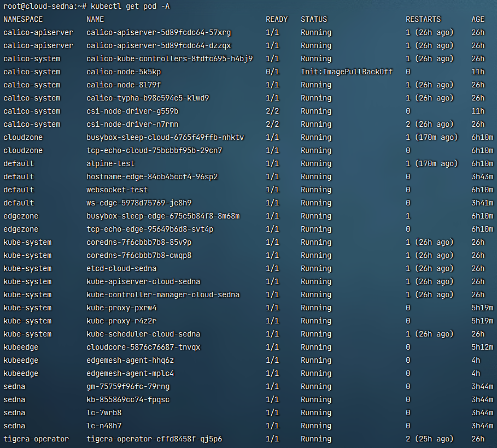This screenshot has height=448, width=497.
Task: Click pod name calico-node-8l79f
Action: point(124,85)
